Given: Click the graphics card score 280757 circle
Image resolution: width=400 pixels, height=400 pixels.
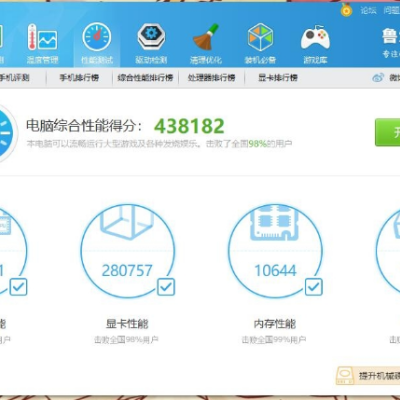Looking at the screenshot, I should (x=127, y=251).
